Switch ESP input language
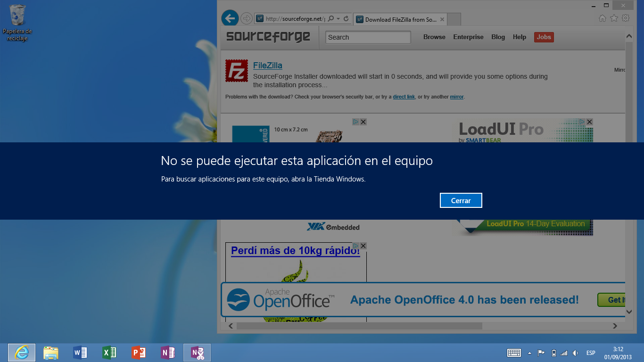This screenshot has width=644, height=362. point(591,353)
